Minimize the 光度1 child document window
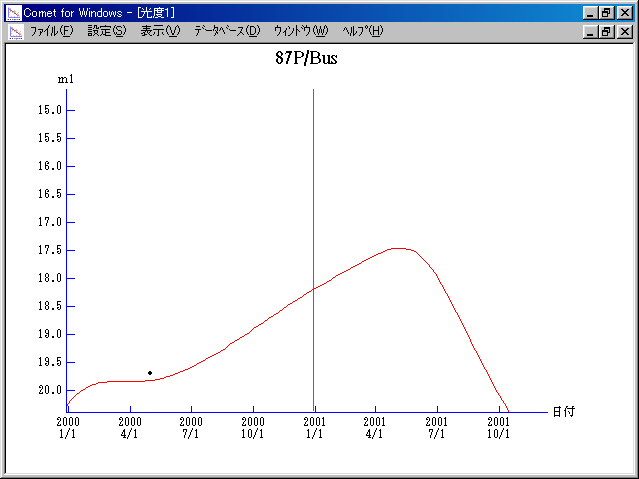This screenshot has height=479, width=639. tap(591, 31)
